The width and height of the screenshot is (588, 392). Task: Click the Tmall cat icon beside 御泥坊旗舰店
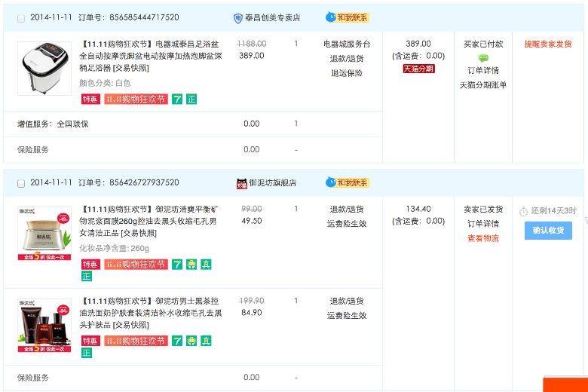tap(241, 183)
